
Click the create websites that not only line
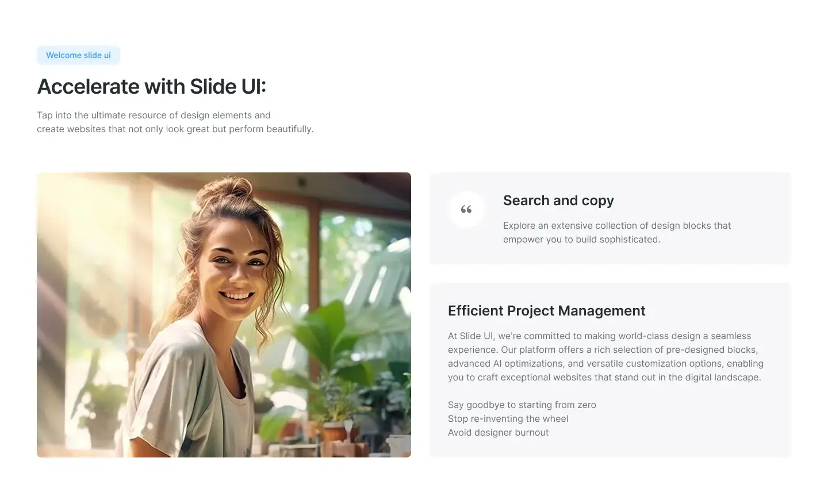click(175, 129)
